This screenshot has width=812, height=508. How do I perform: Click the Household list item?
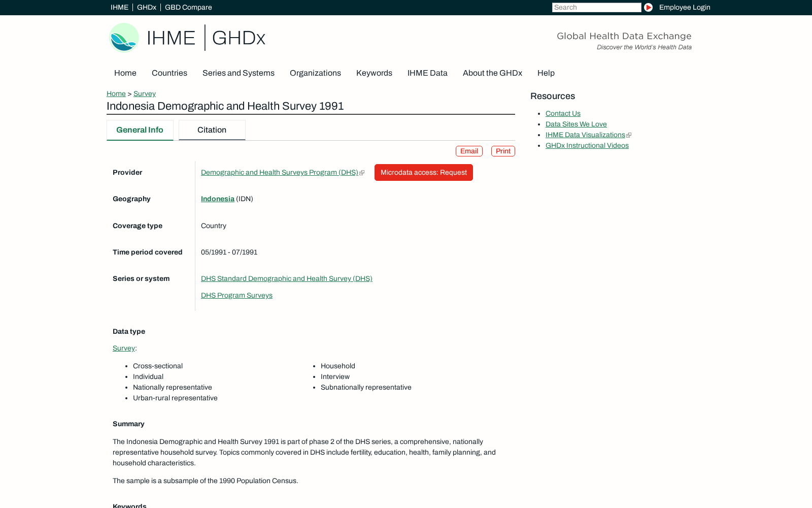tap(338, 366)
